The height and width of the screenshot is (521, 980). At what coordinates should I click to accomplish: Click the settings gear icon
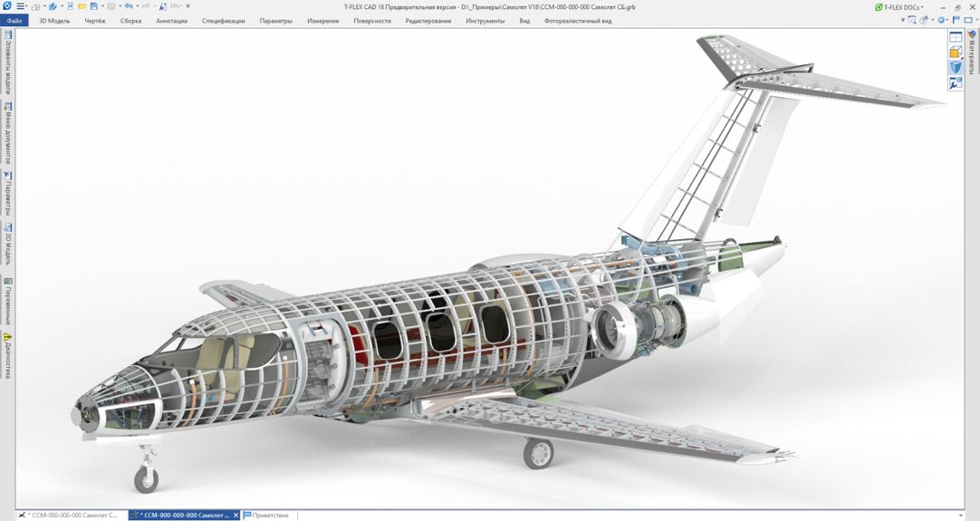[x=941, y=20]
